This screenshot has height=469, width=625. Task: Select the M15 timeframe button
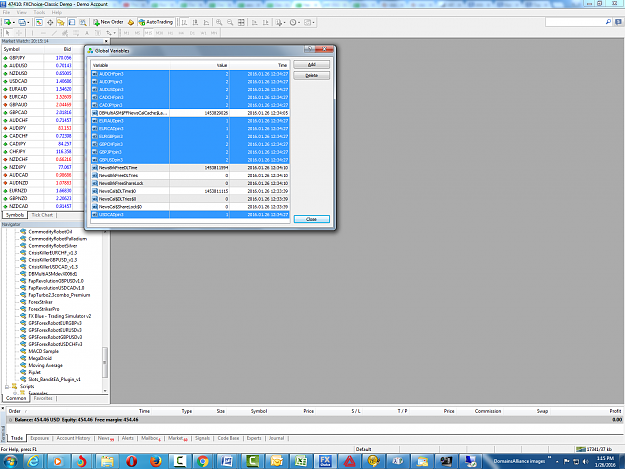[x=148, y=33]
